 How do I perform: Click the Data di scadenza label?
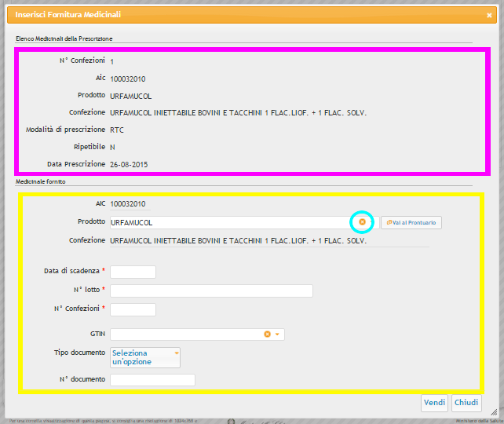point(71,271)
